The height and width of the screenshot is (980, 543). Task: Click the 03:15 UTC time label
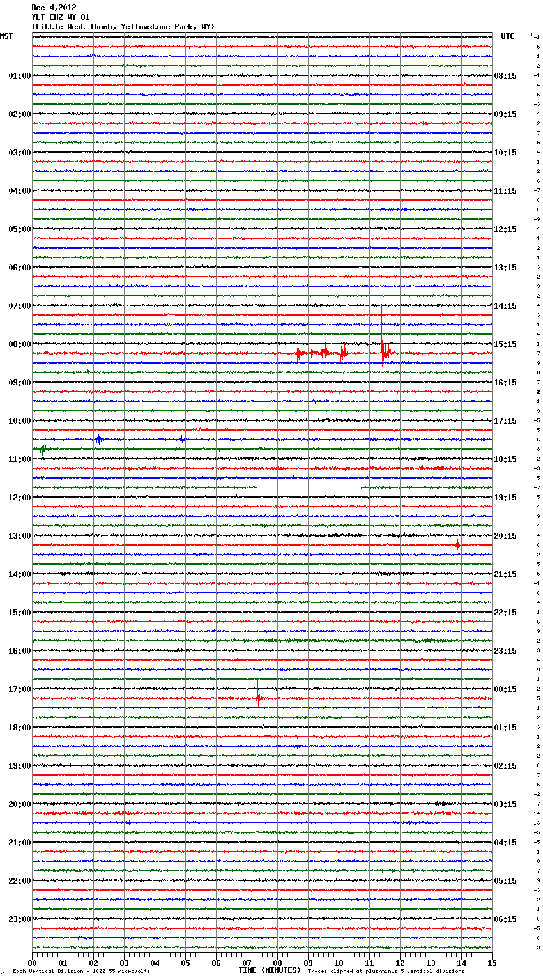(505, 804)
